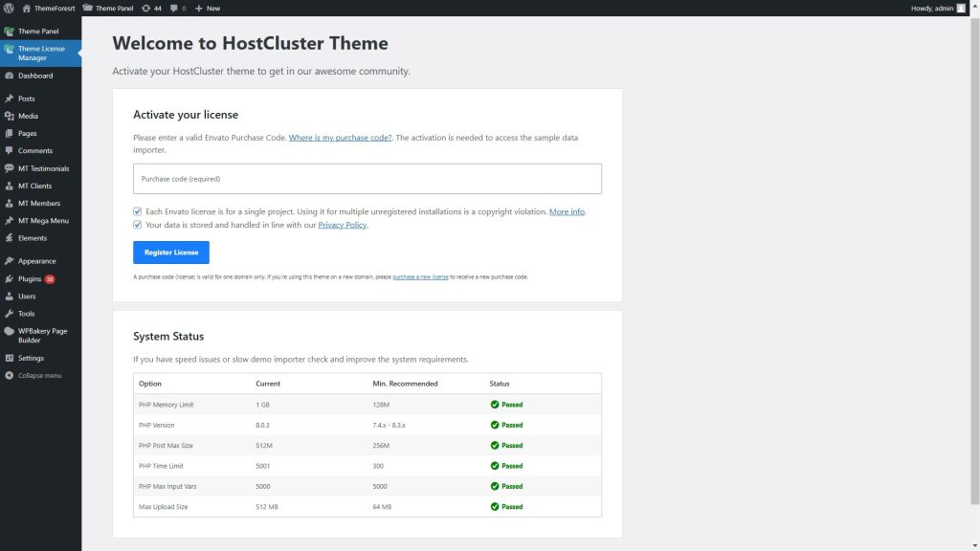Screen dimensions: 980x551
Task: Open the Media library icon in sidebar
Action: [x=10, y=116]
